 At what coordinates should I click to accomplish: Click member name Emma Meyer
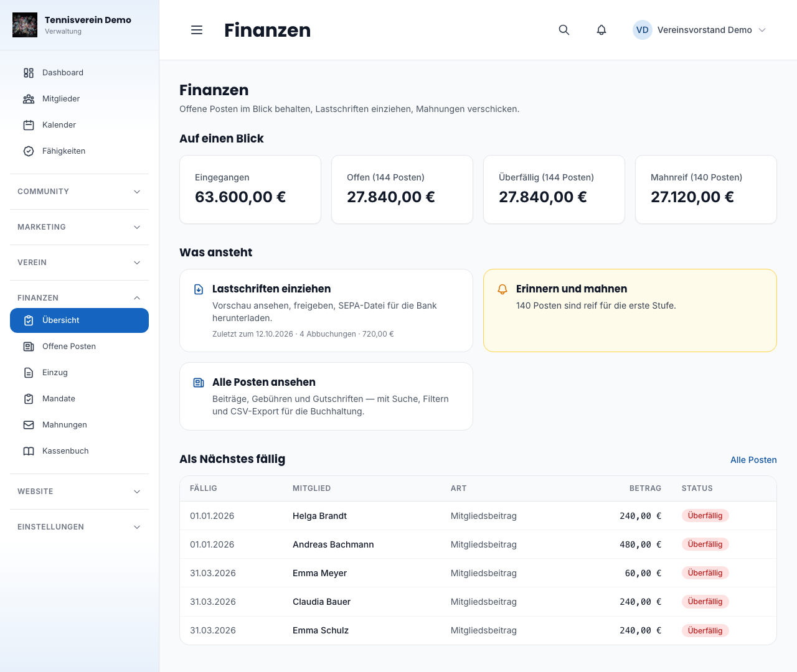(319, 573)
